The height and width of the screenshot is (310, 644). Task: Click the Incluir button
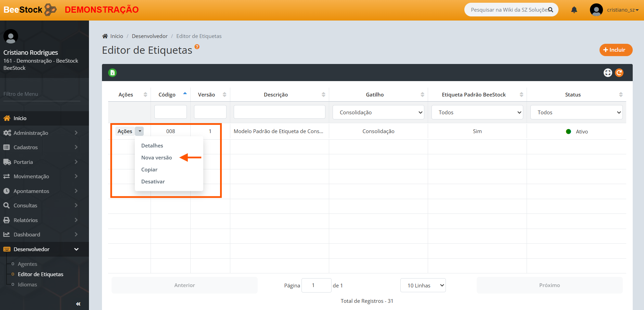click(616, 50)
